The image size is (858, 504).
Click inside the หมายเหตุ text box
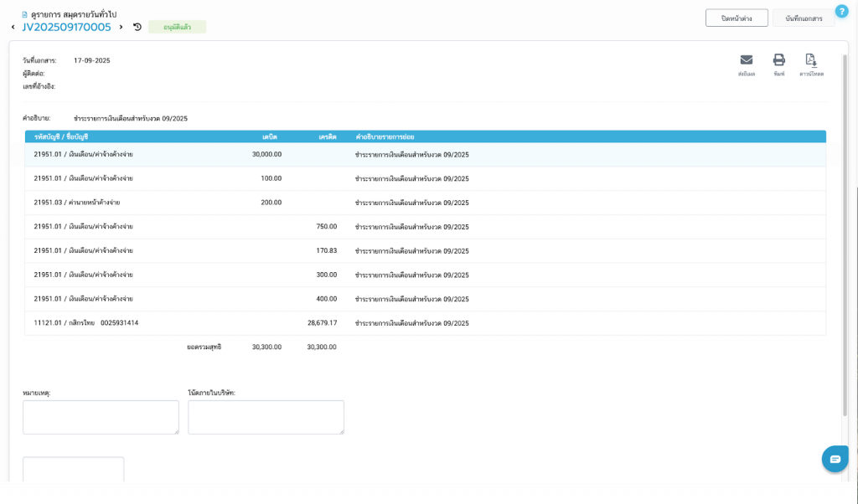(101, 417)
